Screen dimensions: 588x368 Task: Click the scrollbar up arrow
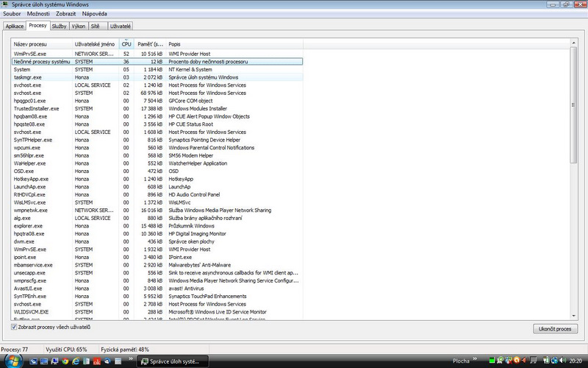[x=573, y=43]
